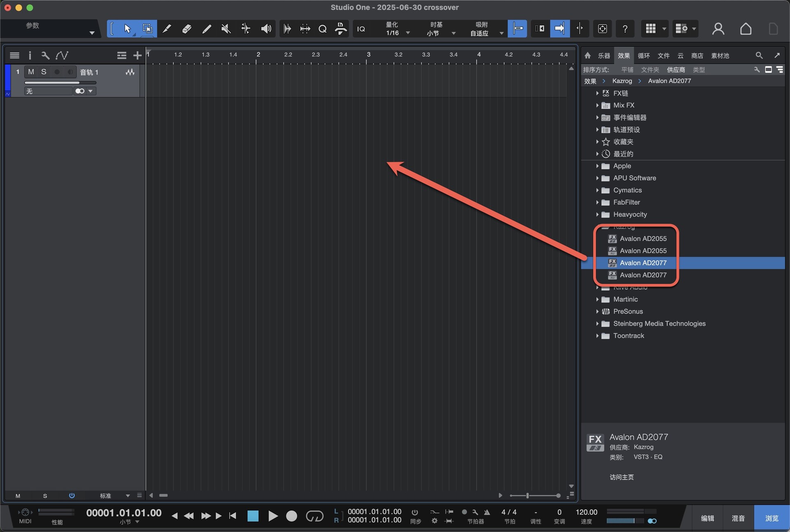Viewport: 790px width, 532px height.
Task: Open the track list icon
Action: [x=14, y=55]
